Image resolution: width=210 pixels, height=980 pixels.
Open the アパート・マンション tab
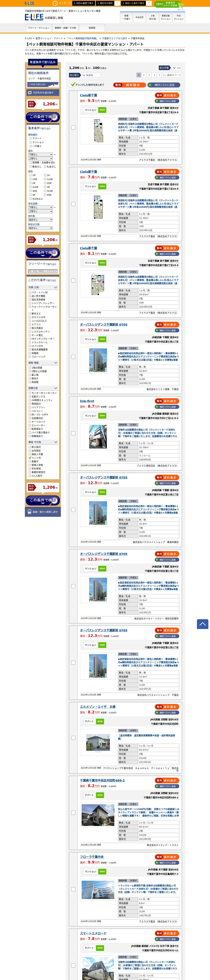tap(38, 28)
